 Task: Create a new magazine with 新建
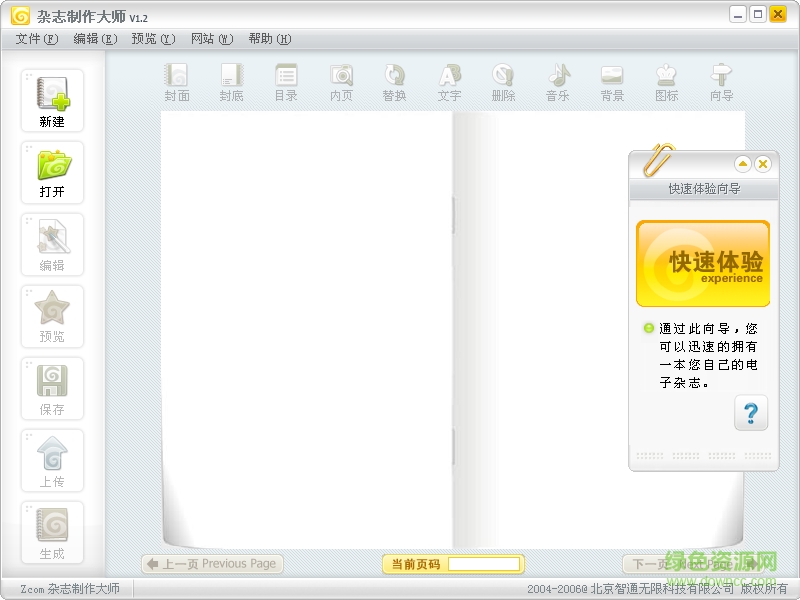coord(52,98)
